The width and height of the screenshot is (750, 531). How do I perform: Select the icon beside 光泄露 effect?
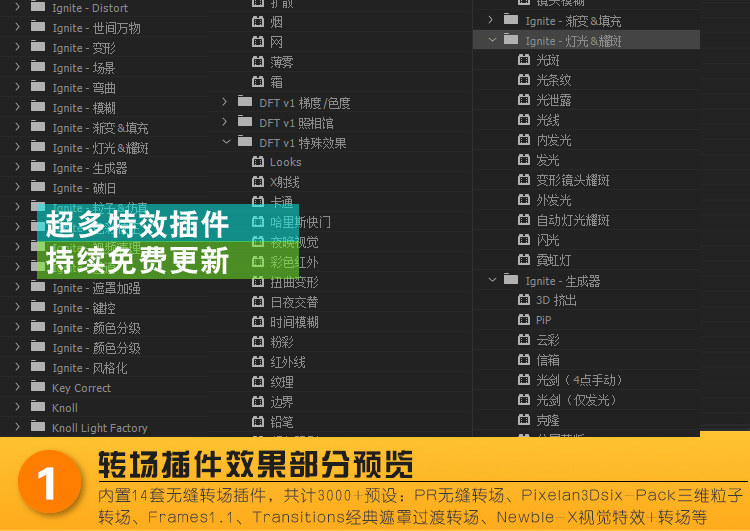[x=524, y=100]
